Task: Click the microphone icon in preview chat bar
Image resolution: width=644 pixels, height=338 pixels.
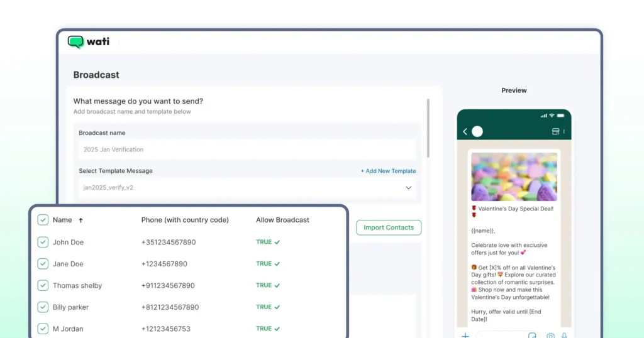Action: pyautogui.click(x=564, y=335)
